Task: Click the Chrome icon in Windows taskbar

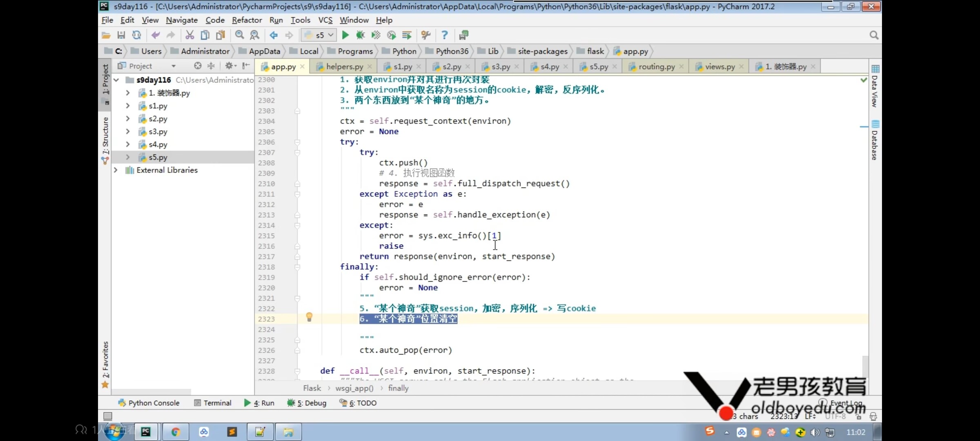Action: [176, 432]
